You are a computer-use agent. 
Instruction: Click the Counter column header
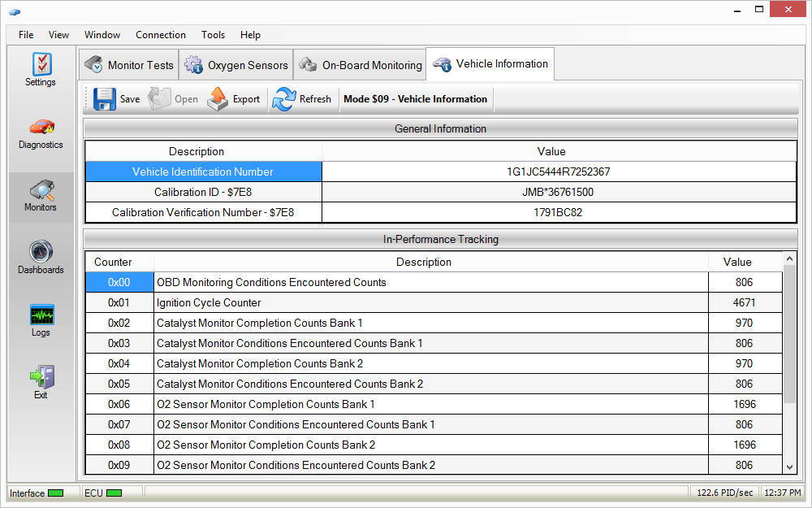[113, 262]
